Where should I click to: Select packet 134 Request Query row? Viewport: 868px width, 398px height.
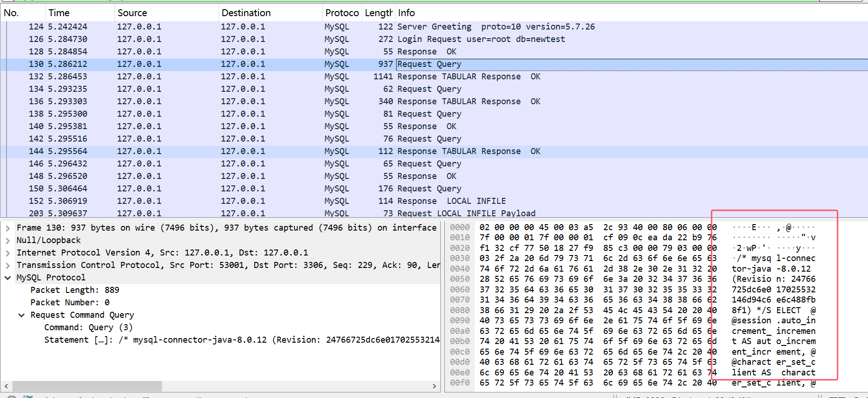click(434, 89)
